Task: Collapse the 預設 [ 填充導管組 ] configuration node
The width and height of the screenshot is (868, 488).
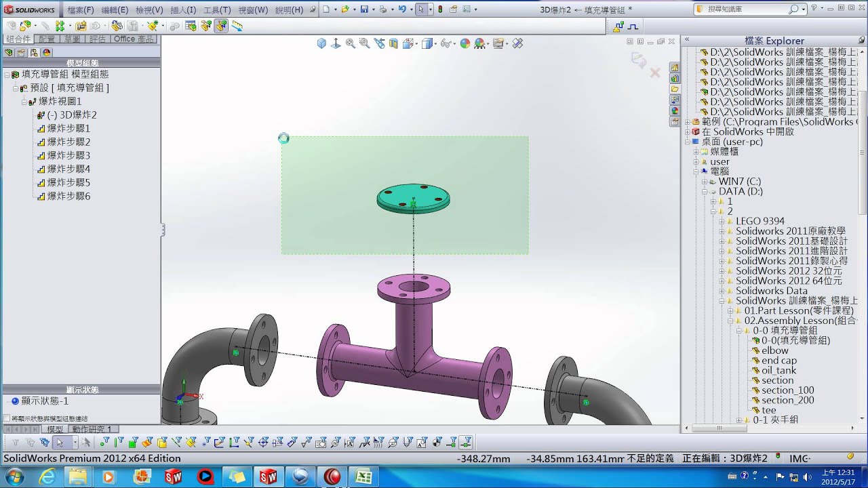Action: click(x=16, y=88)
